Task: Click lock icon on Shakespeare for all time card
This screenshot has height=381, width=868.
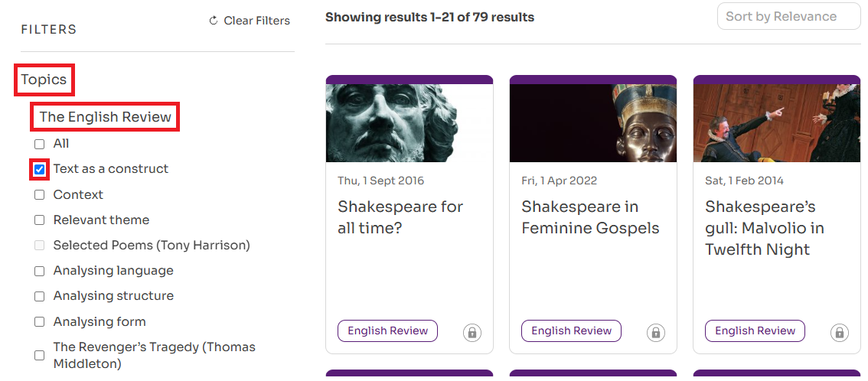Action: pyautogui.click(x=472, y=332)
